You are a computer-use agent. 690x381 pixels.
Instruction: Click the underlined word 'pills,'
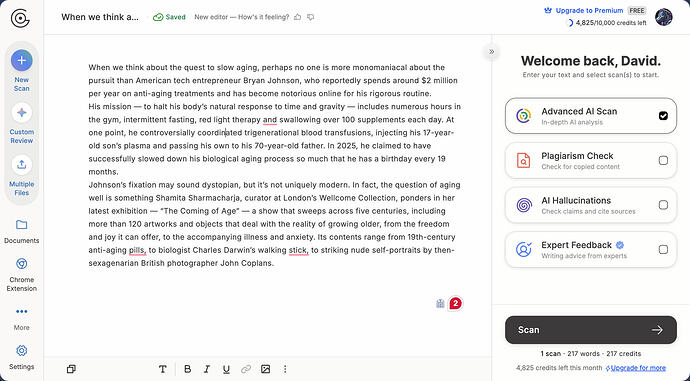137,250
